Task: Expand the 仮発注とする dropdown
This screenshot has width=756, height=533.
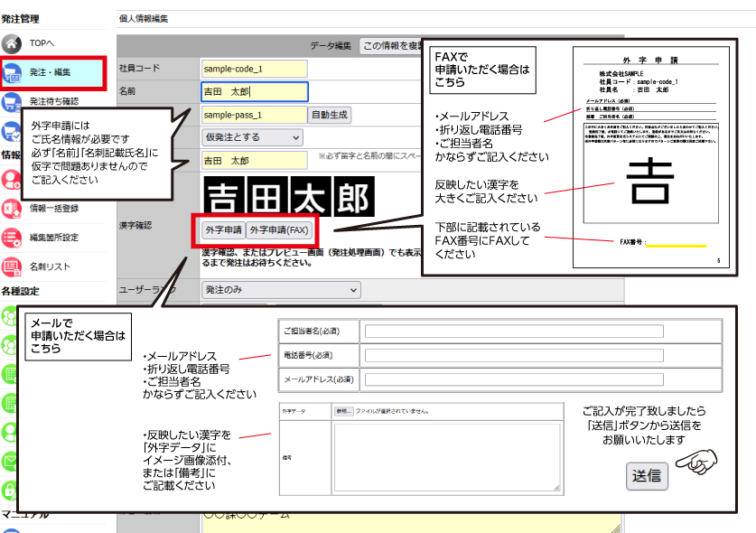Action: point(252,137)
